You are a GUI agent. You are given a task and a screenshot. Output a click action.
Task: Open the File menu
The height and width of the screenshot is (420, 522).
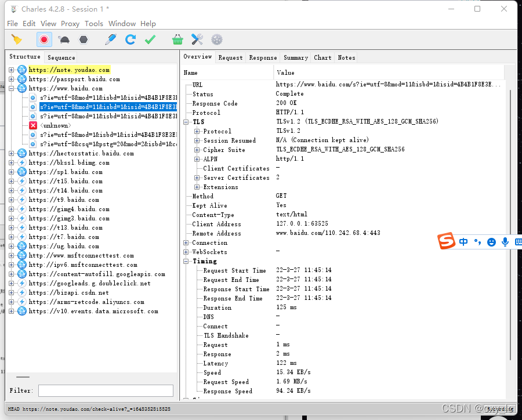(x=12, y=24)
